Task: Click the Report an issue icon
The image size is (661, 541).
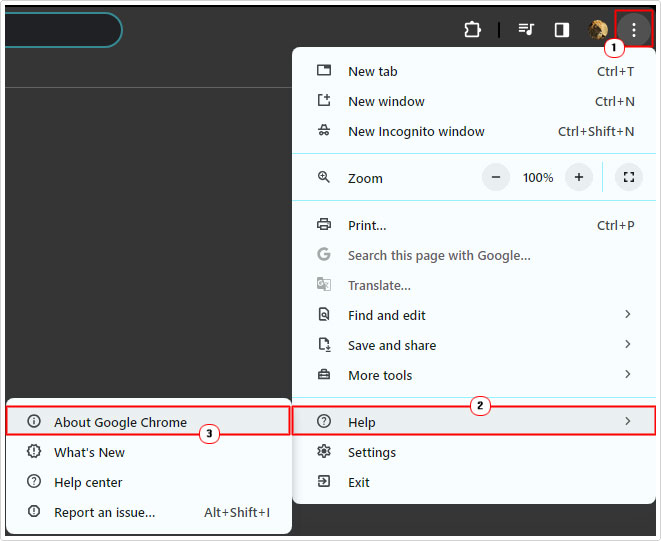Action: tap(34, 511)
